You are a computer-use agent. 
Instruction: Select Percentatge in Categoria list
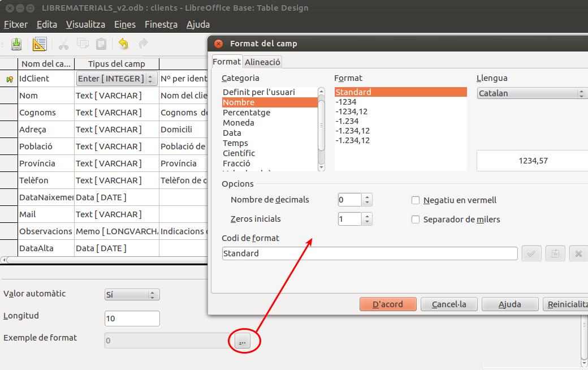click(x=247, y=113)
